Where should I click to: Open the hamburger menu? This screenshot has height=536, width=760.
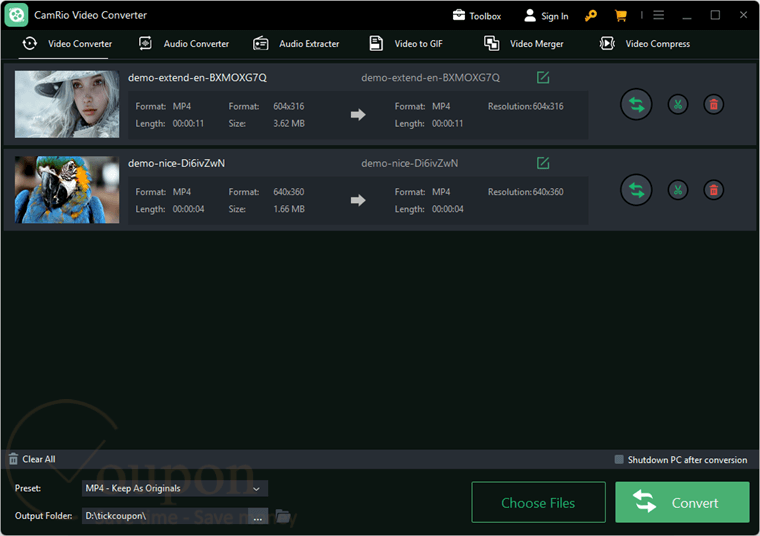pyautogui.click(x=658, y=16)
